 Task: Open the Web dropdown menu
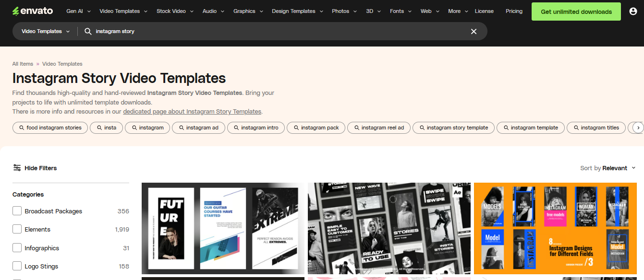tap(429, 11)
